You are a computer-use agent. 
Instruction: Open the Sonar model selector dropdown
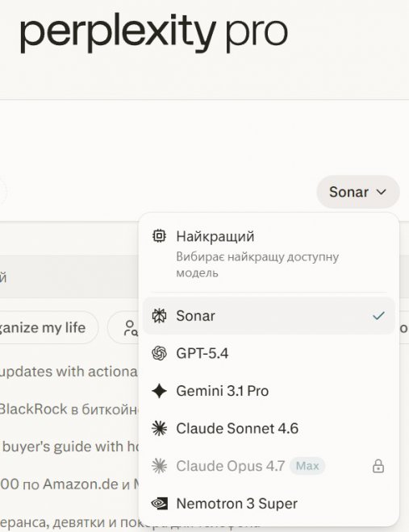pos(357,192)
